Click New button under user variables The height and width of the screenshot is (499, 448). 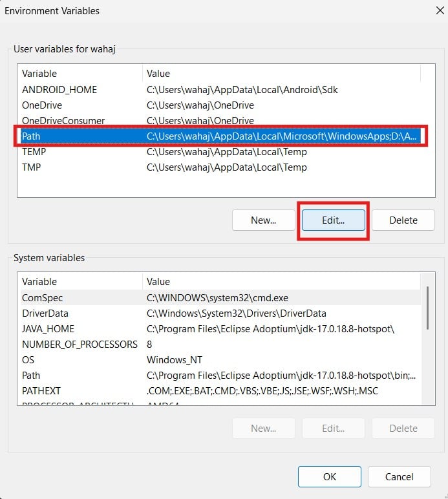click(263, 220)
